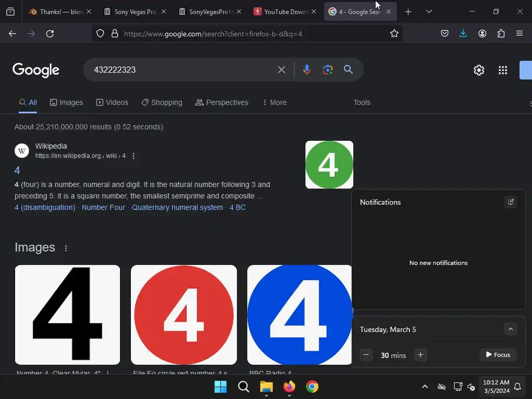Switch to Shopping results
The width and height of the screenshot is (532, 399).
(x=162, y=102)
